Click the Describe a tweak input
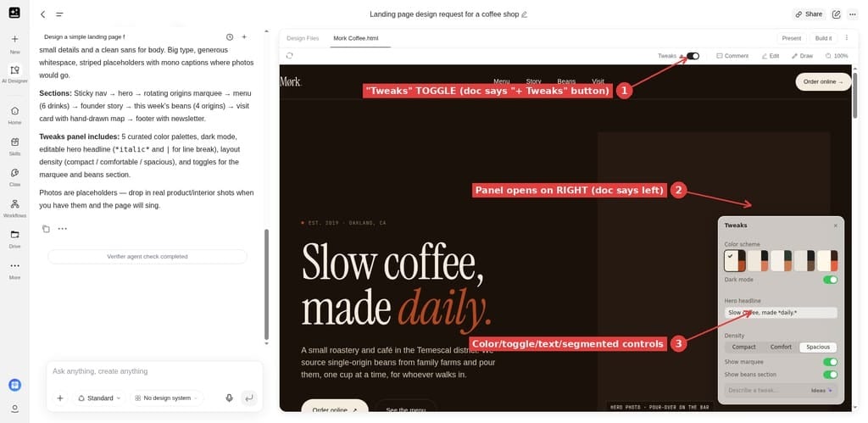The width and height of the screenshot is (868, 423). point(765,391)
